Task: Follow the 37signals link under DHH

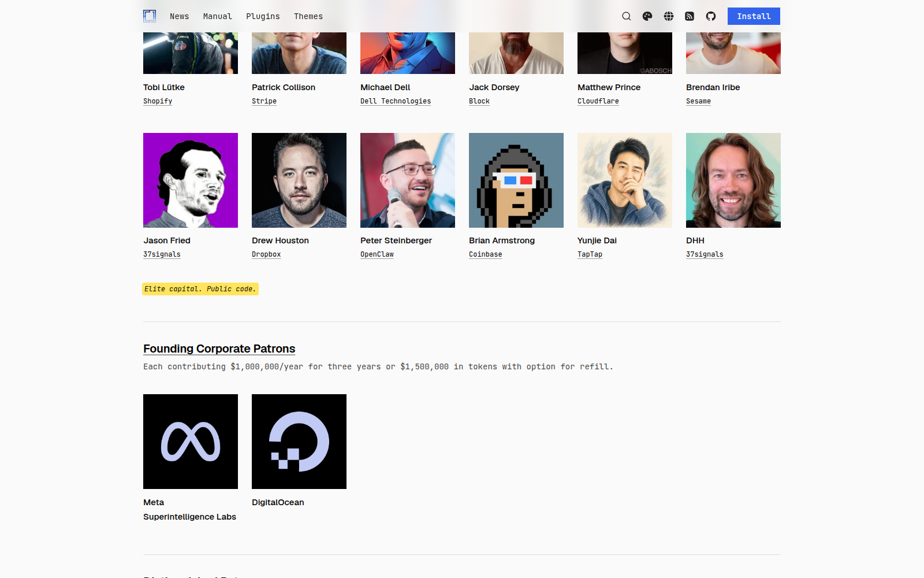Action: (705, 254)
